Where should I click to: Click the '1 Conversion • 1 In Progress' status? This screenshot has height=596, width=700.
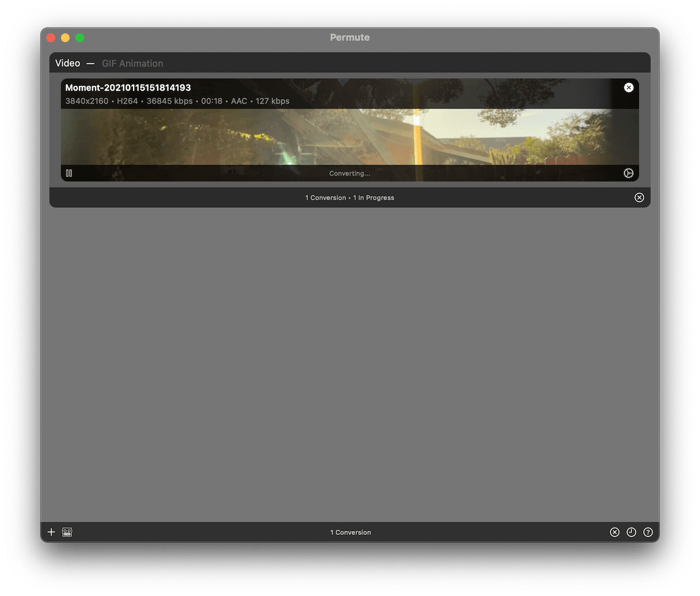pyautogui.click(x=349, y=198)
